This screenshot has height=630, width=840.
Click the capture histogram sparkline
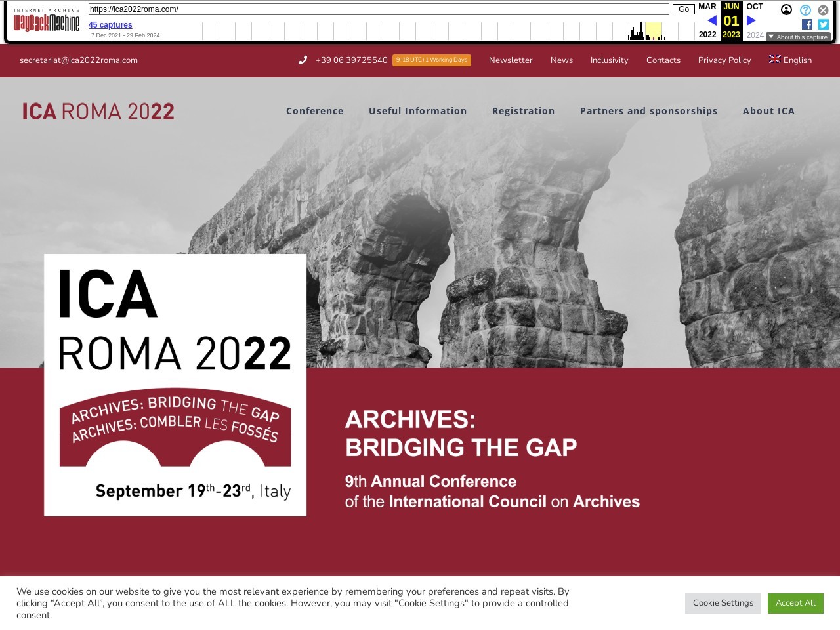[x=448, y=31]
